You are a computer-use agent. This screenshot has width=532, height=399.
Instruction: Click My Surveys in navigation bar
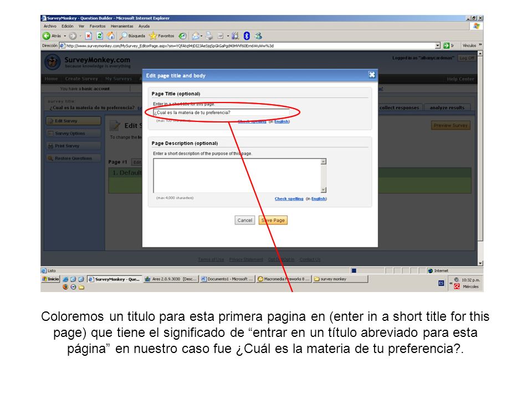[x=119, y=79]
